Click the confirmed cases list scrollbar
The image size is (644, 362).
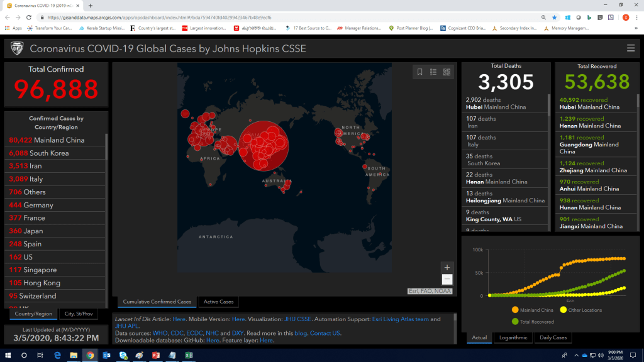pyautogui.click(x=106, y=214)
